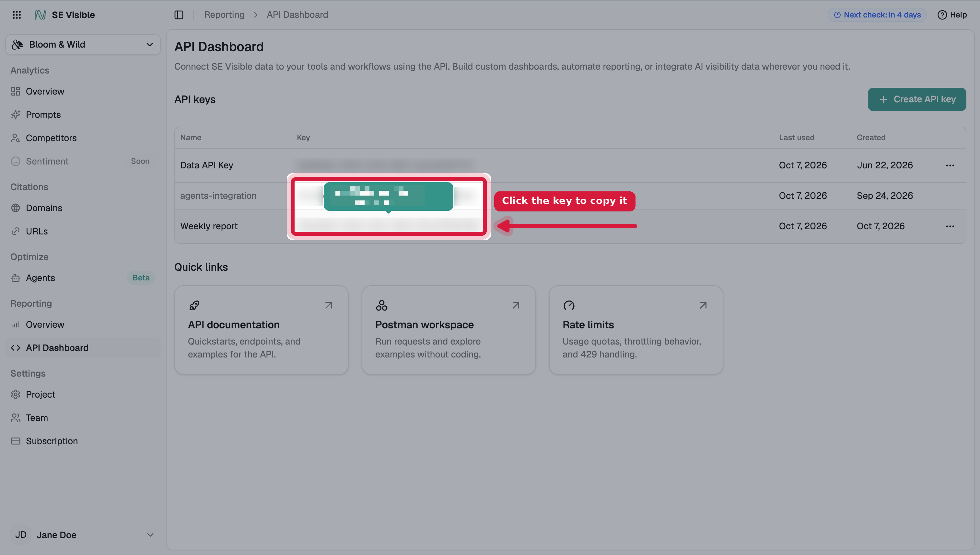
Task: Click the Help question mark icon
Action: coord(942,15)
